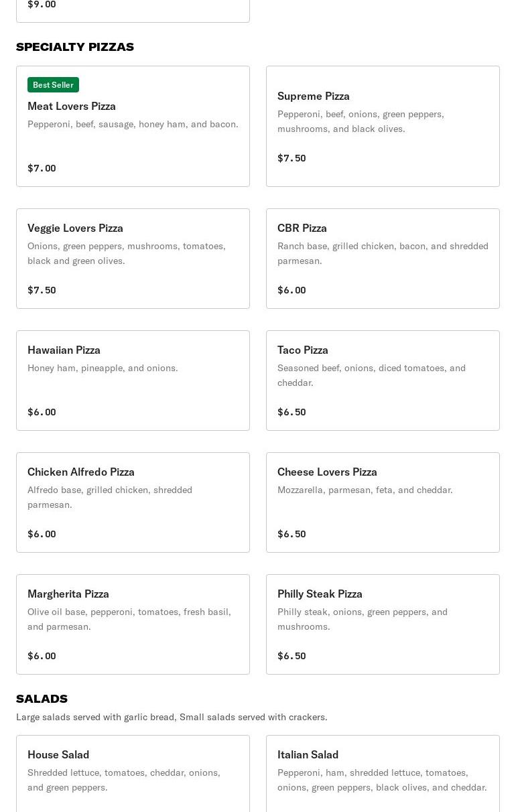Screen dimensions: 516x812
Task: Click the Supreme Pizza $7.50 price
Action: 292,158
